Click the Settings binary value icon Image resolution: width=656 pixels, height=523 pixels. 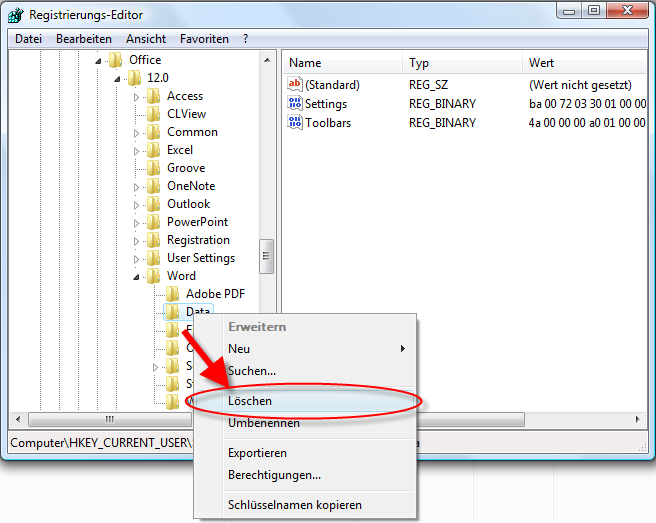tap(295, 104)
